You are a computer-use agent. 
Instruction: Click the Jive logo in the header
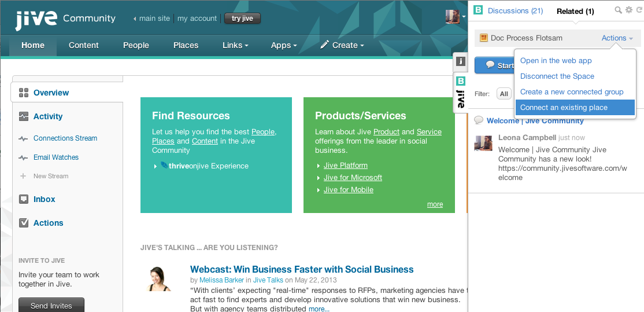(36, 20)
